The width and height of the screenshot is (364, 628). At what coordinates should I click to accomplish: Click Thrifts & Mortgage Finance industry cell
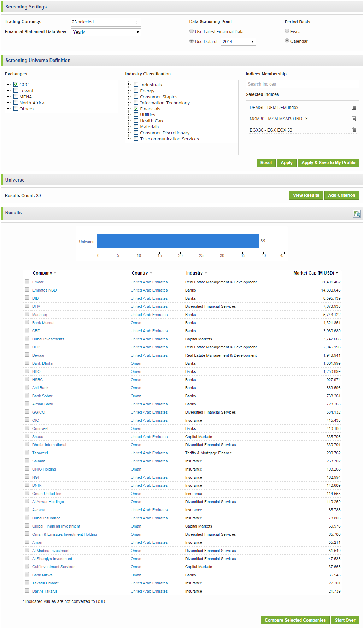[x=209, y=453]
